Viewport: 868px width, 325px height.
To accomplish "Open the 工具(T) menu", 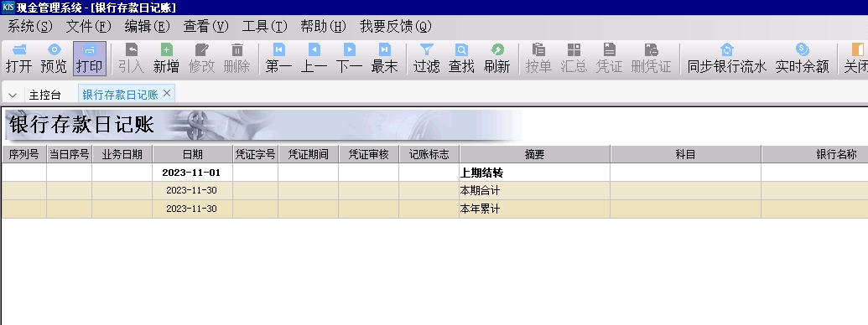I will [265, 26].
